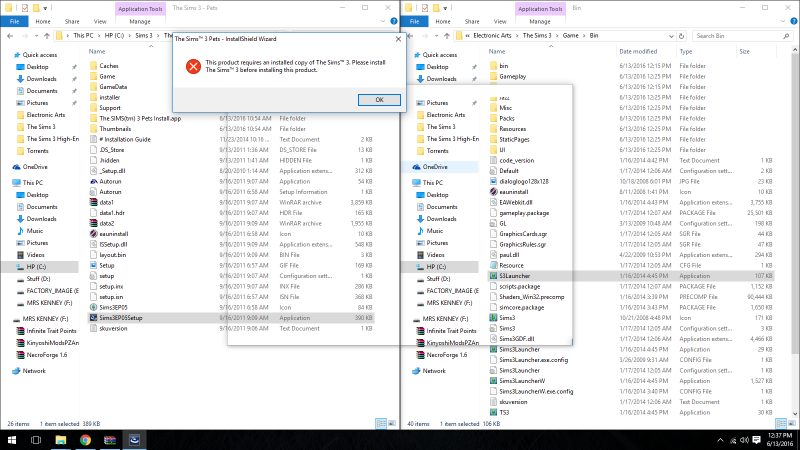800x450 pixels.
Task: Open Torrents folder in Pets window sidebar
Action: click(x=37, y=151)
